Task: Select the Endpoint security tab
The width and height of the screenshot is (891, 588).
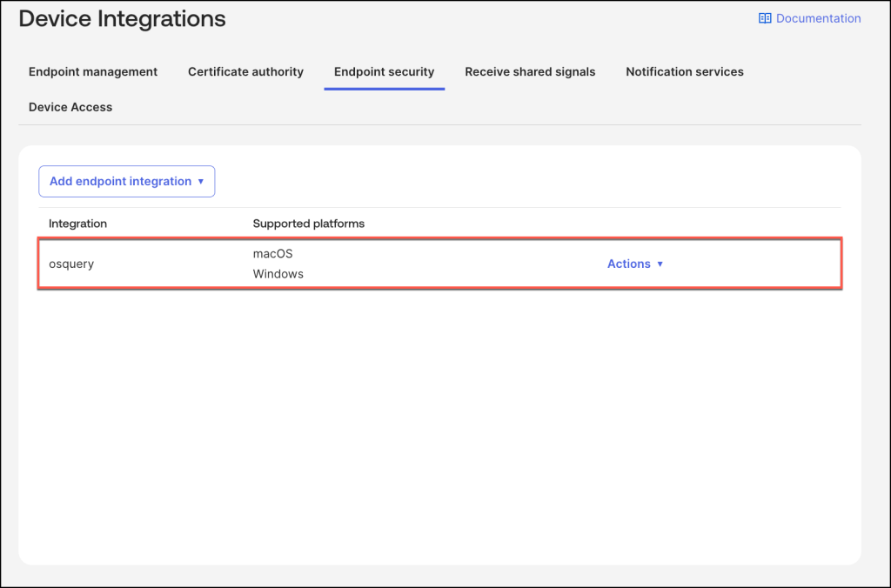Action: (384, 72)
